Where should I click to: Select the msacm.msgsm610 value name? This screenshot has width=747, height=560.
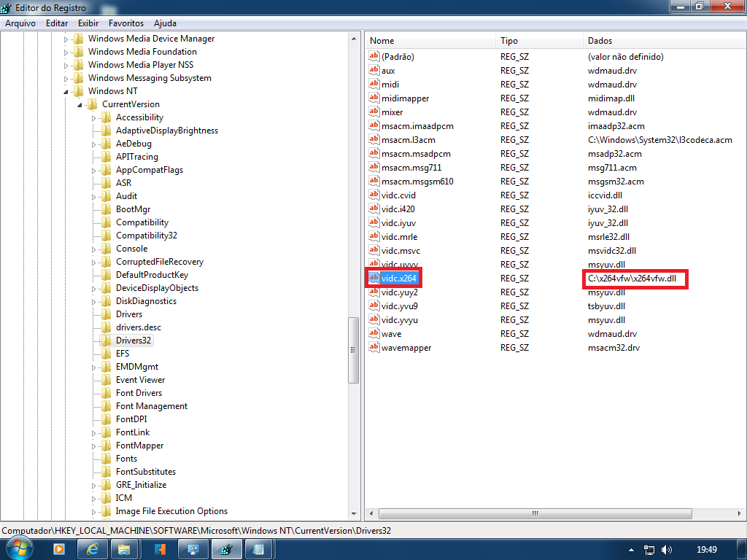pos(417,182)
